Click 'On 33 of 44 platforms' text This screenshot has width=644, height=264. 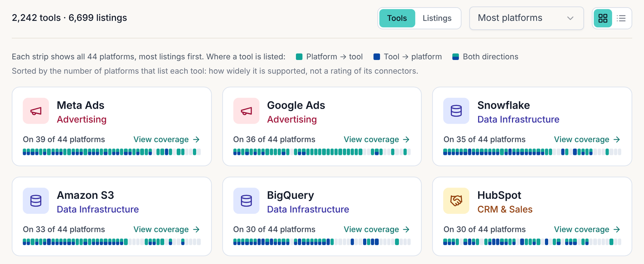click(x=64, y=229)
